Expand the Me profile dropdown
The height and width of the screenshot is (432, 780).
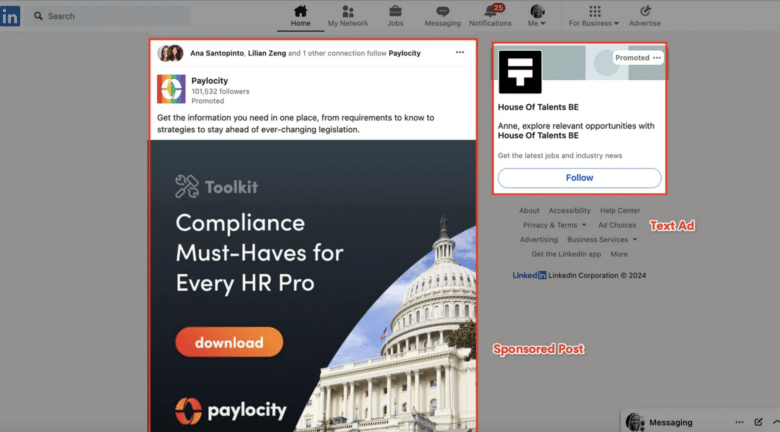(538, 16)
